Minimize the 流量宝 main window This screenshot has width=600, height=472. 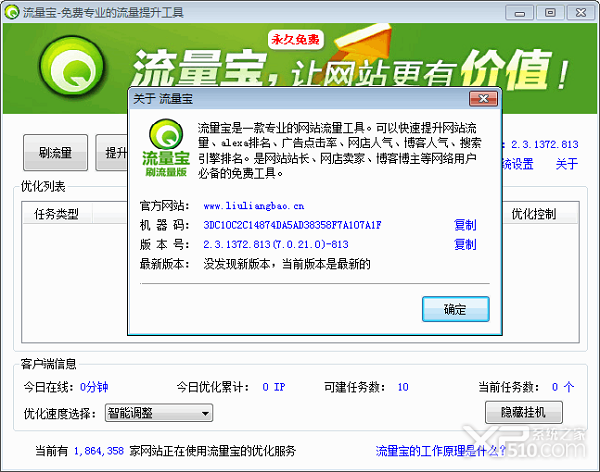[x=519, y=13]
